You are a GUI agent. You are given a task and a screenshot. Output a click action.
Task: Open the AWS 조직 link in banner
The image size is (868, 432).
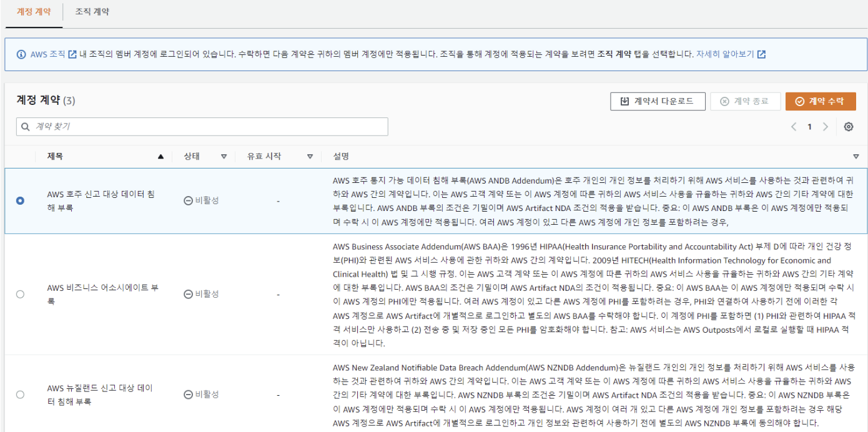(48, 54)
